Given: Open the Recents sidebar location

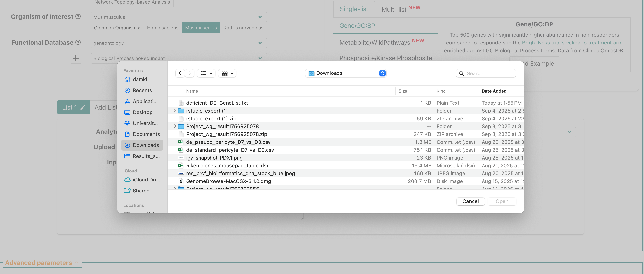Looking at the screenshot, I should point(142,90).
